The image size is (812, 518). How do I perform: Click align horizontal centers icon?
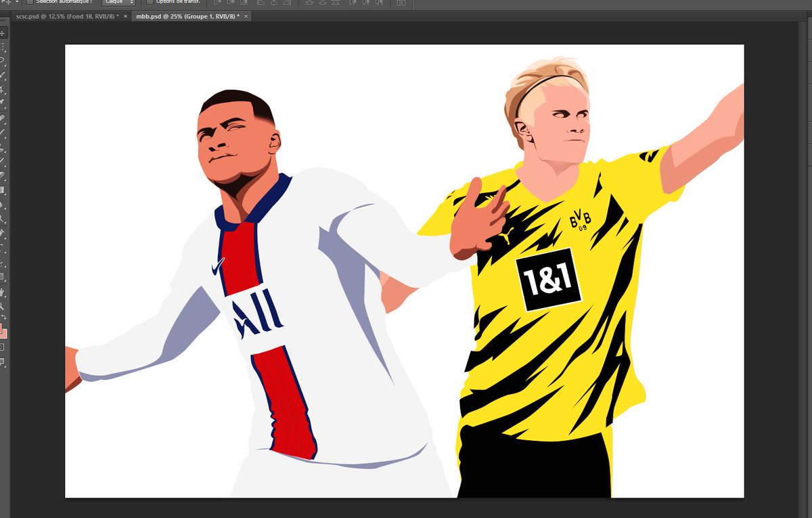click(x=274, y=2)
